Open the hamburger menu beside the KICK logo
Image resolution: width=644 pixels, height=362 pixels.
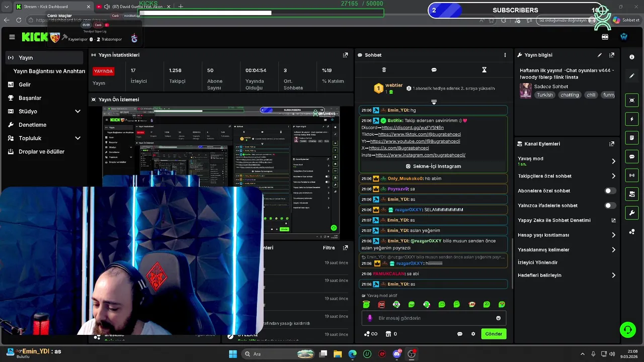[x=12, y=37]
